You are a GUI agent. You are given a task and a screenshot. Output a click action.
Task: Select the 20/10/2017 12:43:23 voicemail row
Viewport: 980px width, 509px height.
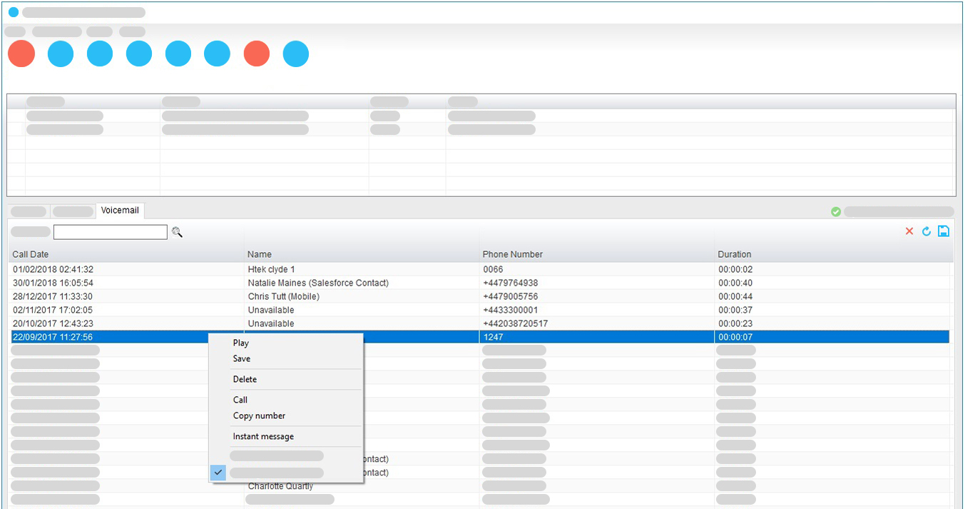click(x=480, y=324)
